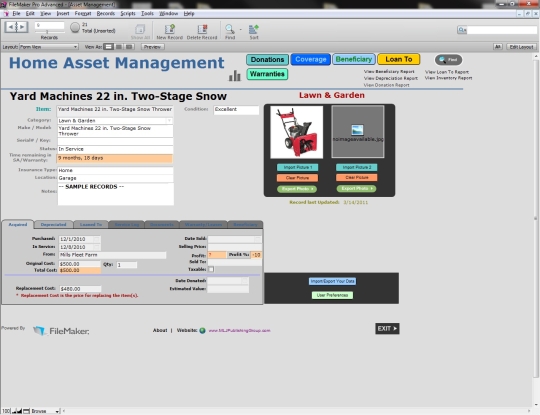Click the New Record toolbar icon
This screenshot has width=540, height=415.
(x=169, y=29)
